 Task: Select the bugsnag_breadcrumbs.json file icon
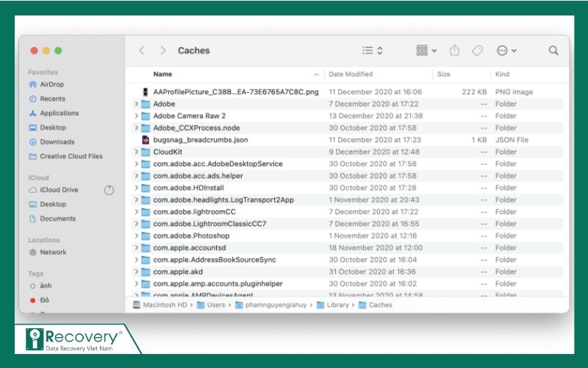(146, 140)
